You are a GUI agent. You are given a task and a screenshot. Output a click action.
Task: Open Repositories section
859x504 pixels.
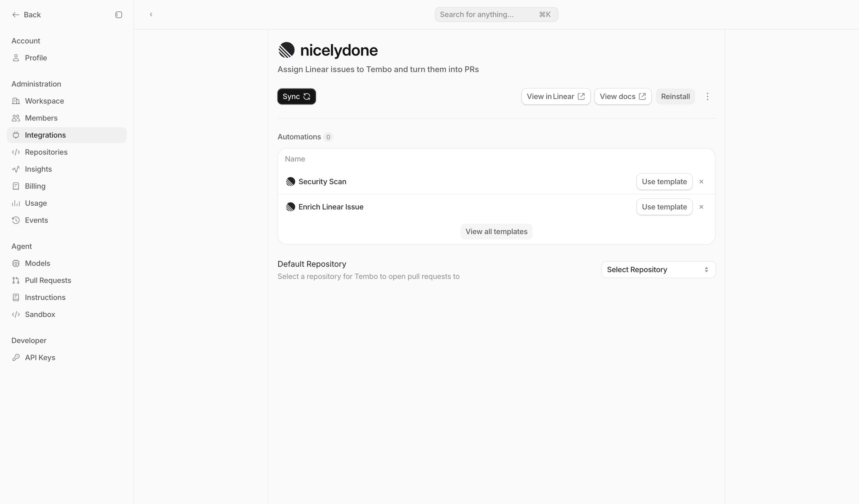click(67, 152)
